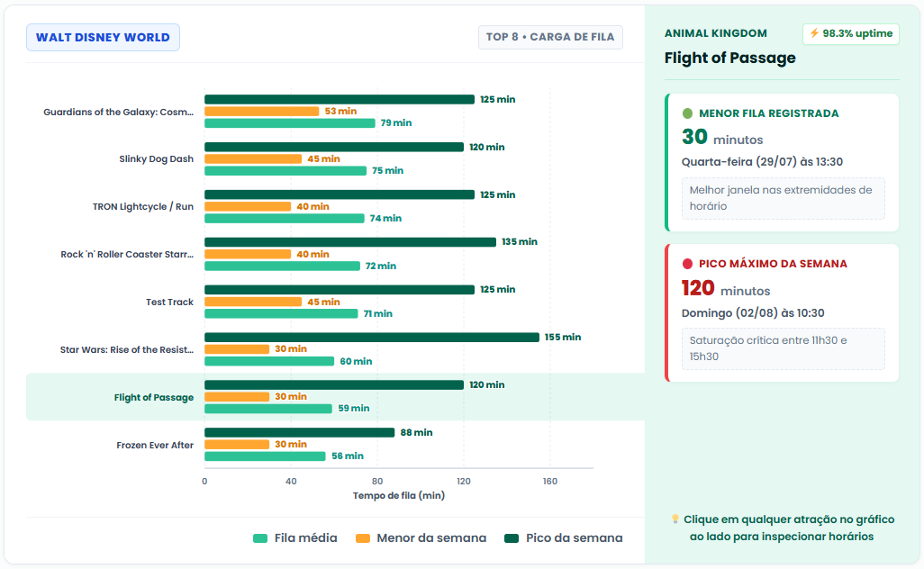The image size is (924, 569).
Task: Click the lightning bolt uptime icon
Action: (814, 33)
